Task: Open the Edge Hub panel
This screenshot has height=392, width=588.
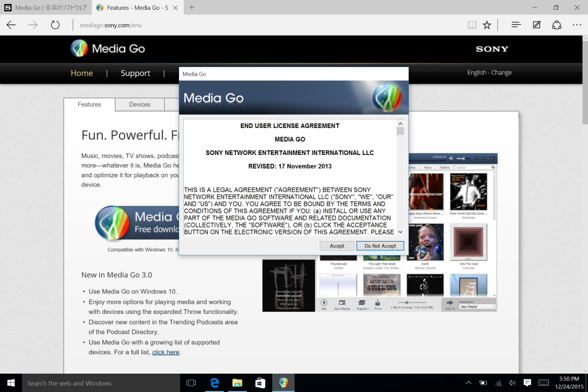Action: [516, 25]
